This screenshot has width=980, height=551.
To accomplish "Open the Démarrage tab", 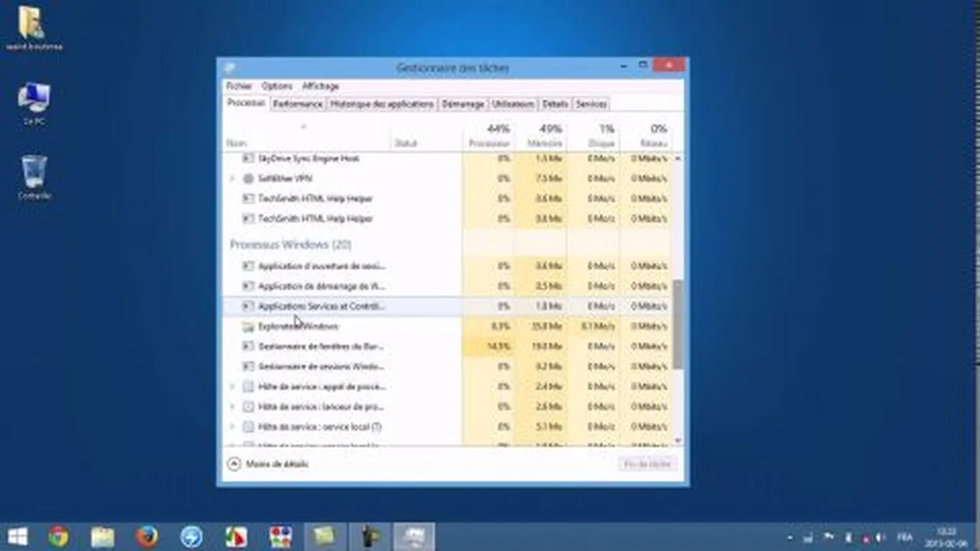I will pos(463,104).
